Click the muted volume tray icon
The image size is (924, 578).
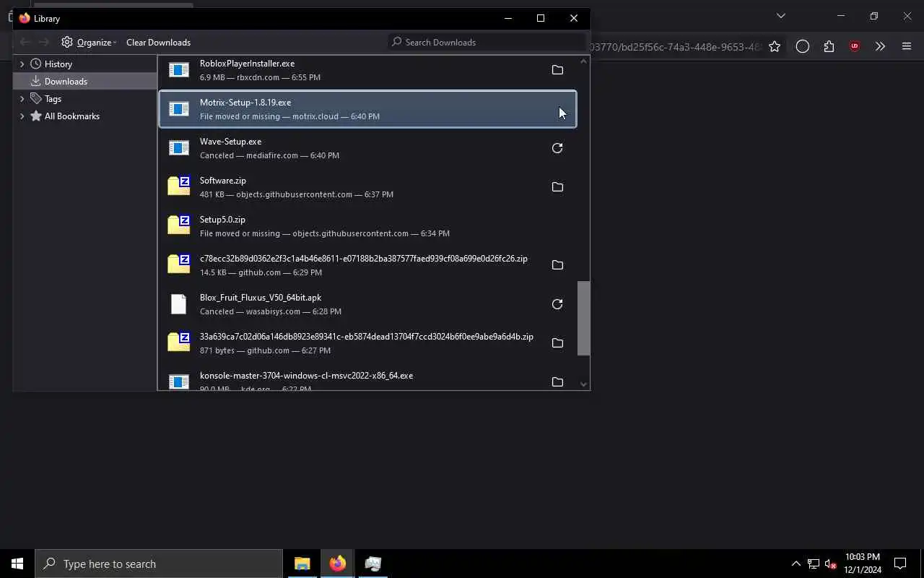(830, 564)
